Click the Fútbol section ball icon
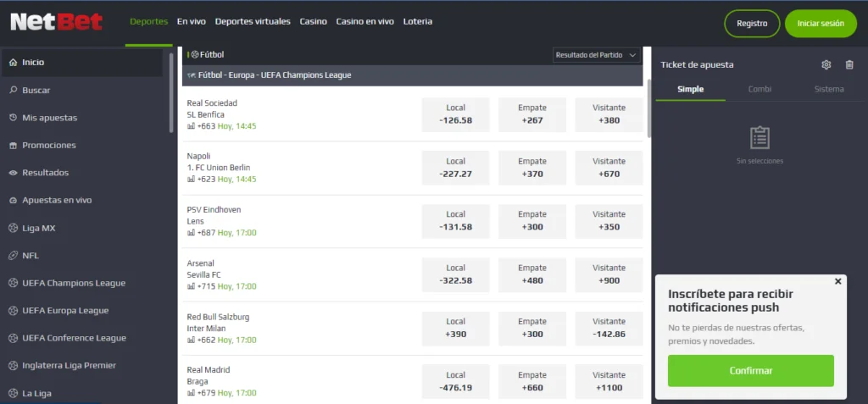Screen dimensions: 868x404 pyautogui.click(x=195, y=55)
